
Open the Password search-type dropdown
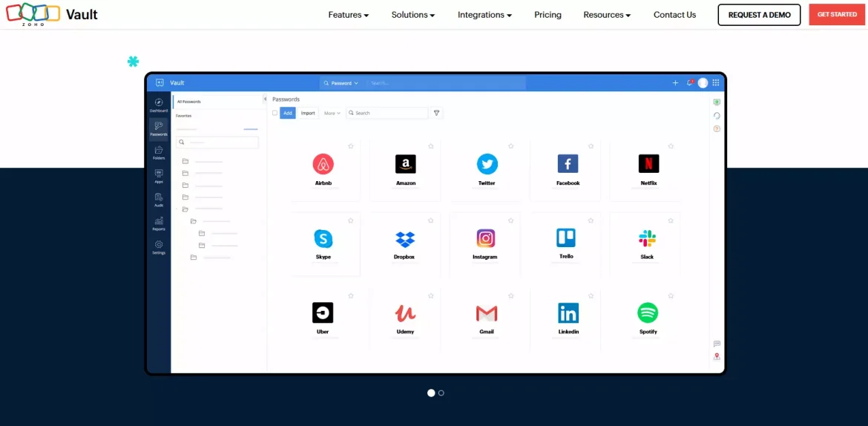pyautogui.click(x=341, y=83)
